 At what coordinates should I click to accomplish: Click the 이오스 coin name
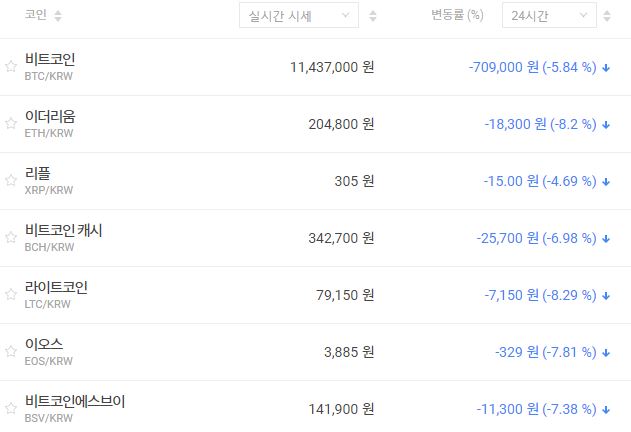point(44,345)
